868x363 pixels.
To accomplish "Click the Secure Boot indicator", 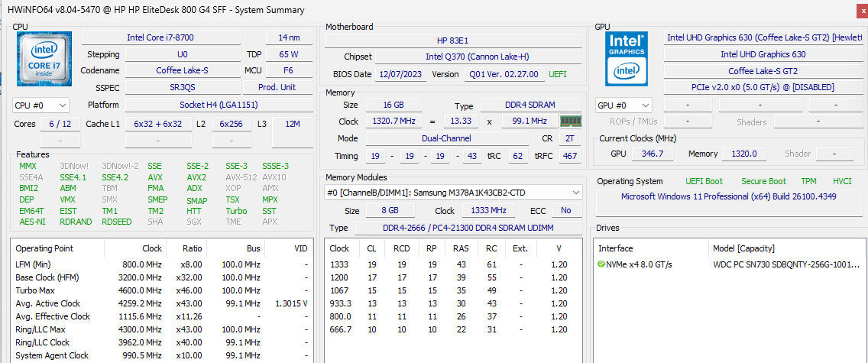I will click(x=763, y=181).
